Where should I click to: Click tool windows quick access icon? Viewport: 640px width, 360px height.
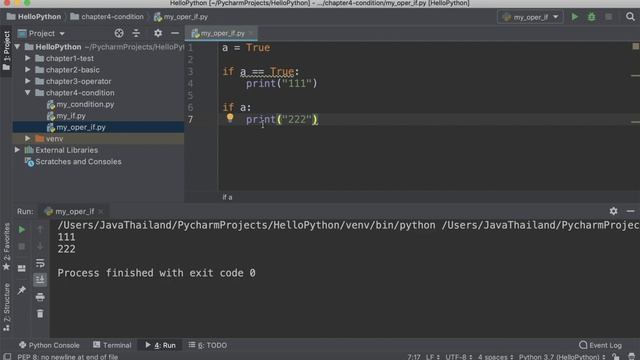click(x=7, y=357)
